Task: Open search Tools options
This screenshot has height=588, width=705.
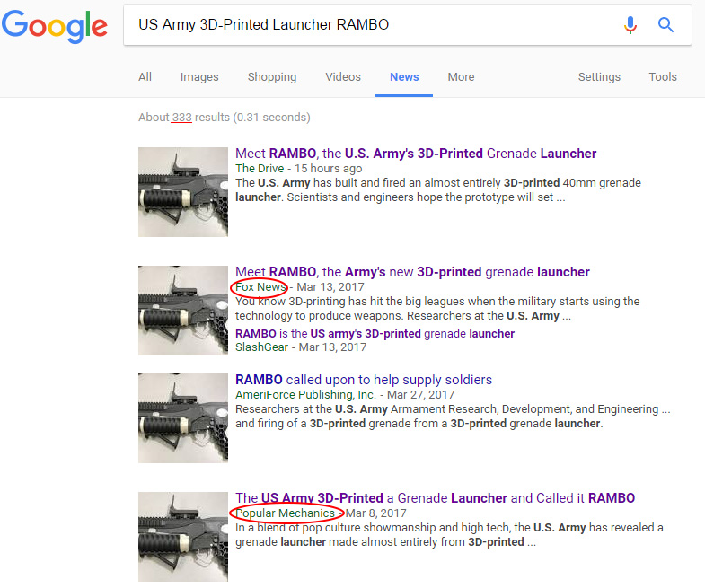Action: (x=663, y=77)
